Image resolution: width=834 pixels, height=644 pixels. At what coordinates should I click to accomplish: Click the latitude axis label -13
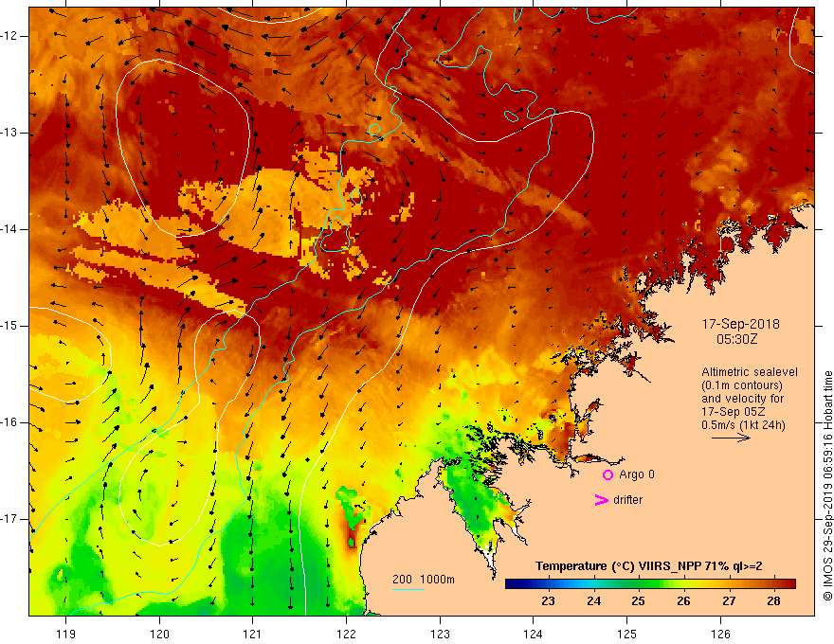[10, 133]
